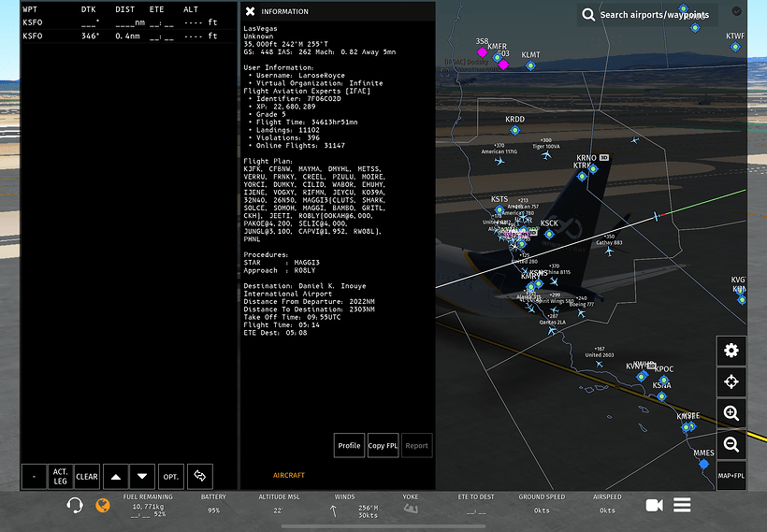Tap the KRNO airport marker
The image size is (767, 532).
(593, 168)
